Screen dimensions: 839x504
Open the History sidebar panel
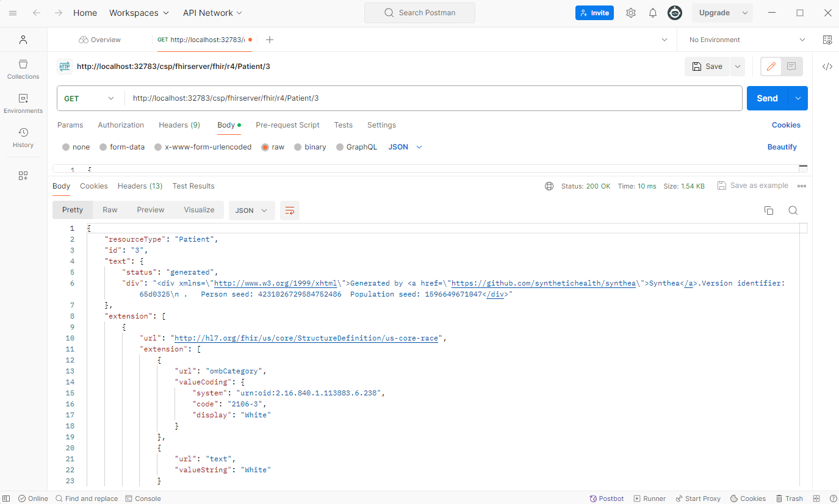[x=23, y=138]
